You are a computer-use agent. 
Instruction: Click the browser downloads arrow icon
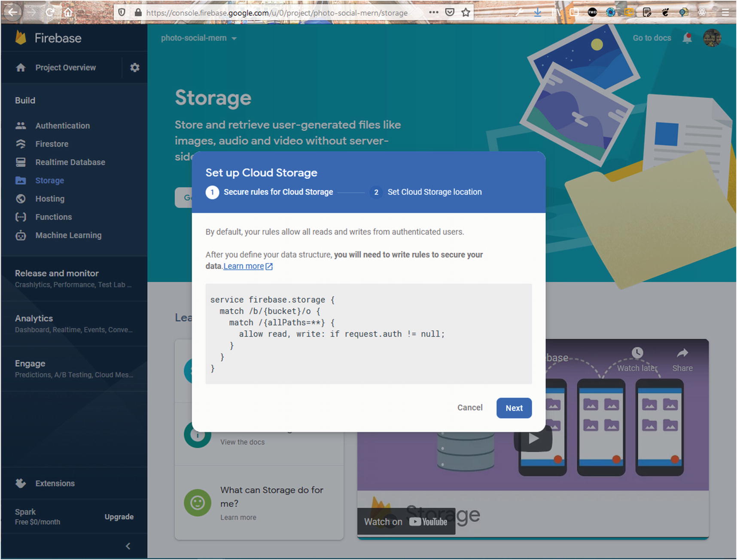click(537, 12)
